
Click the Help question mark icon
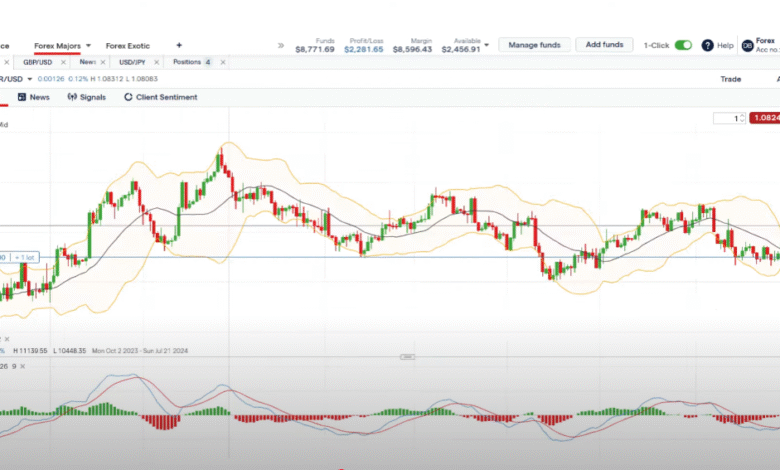pos(707,45)
